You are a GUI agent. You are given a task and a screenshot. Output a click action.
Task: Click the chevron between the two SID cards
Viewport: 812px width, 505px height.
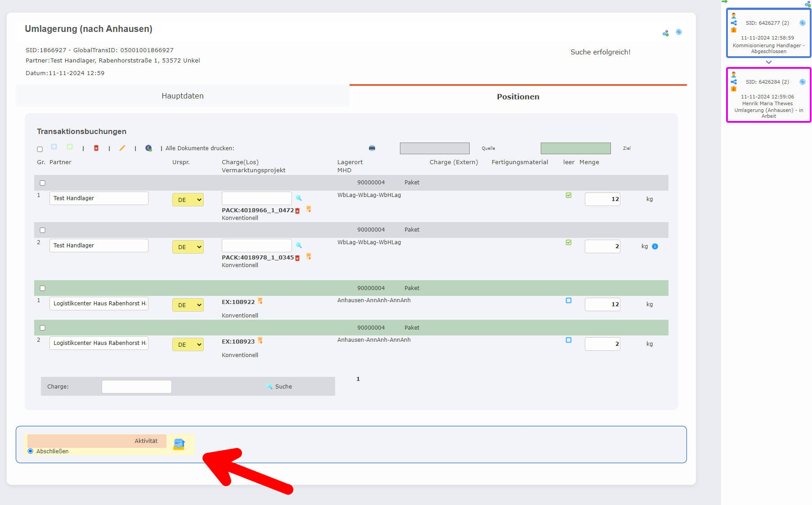pyautogui.click(x=768, y=63)
